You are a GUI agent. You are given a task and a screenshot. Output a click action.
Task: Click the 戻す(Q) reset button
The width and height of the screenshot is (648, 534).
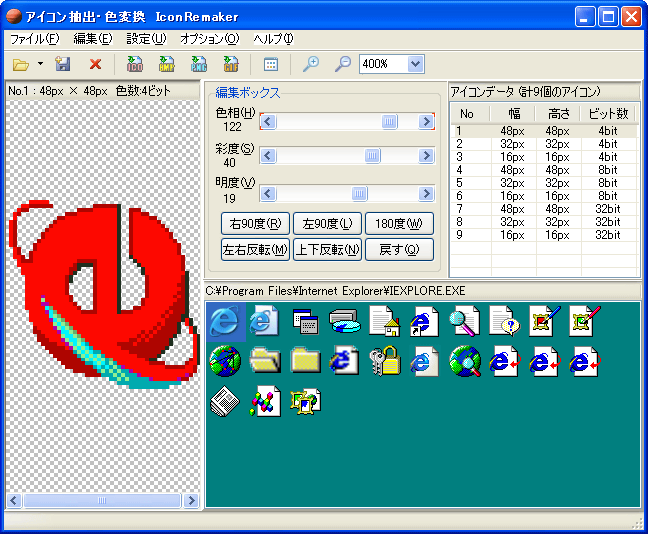point(399,250)
